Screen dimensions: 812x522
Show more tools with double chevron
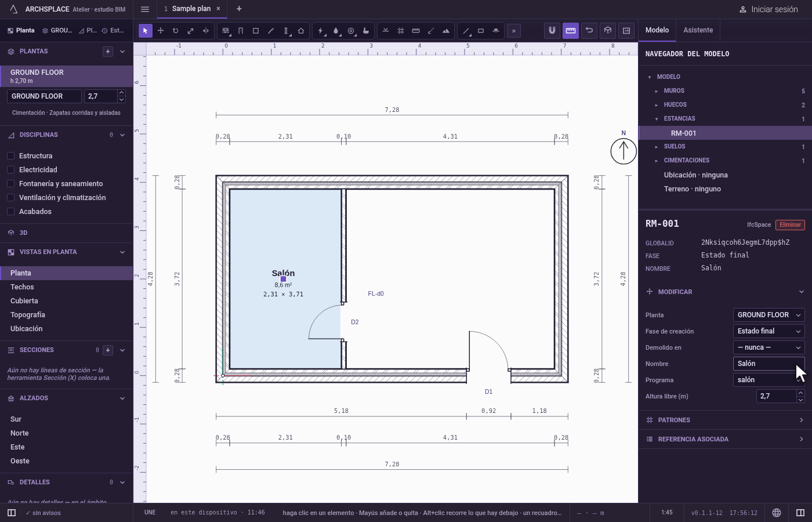click(514, 31)
